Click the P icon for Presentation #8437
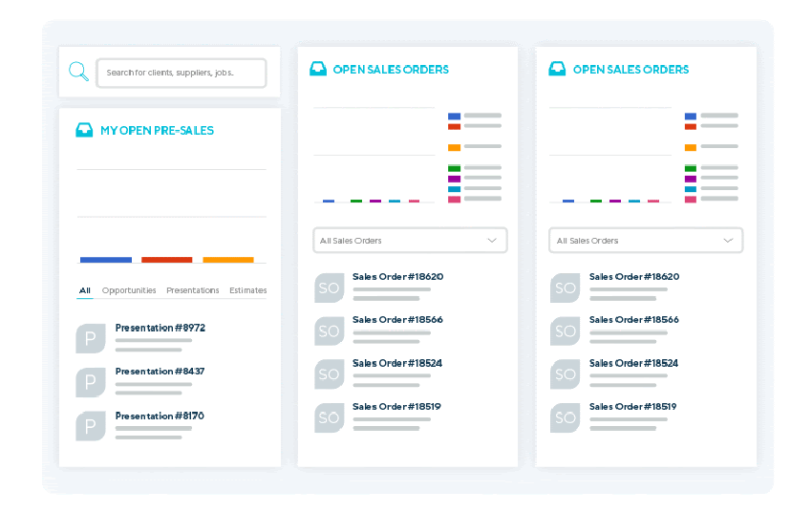Screen dimensions: 812x512 [91, 382]
